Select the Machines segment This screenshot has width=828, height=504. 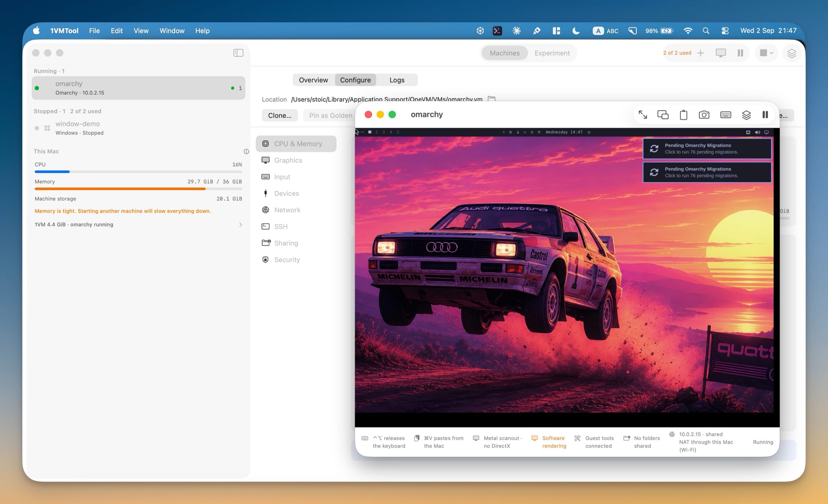[x=504, y=53]
